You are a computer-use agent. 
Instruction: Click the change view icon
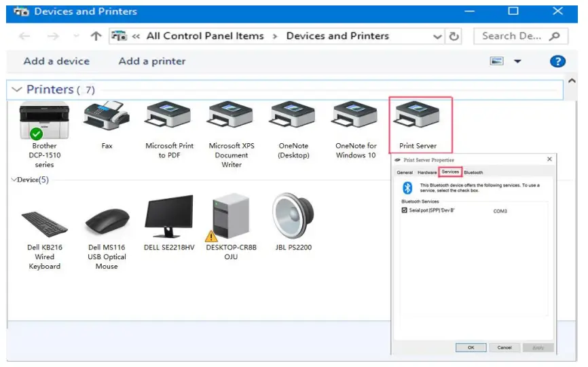point(497,61)
